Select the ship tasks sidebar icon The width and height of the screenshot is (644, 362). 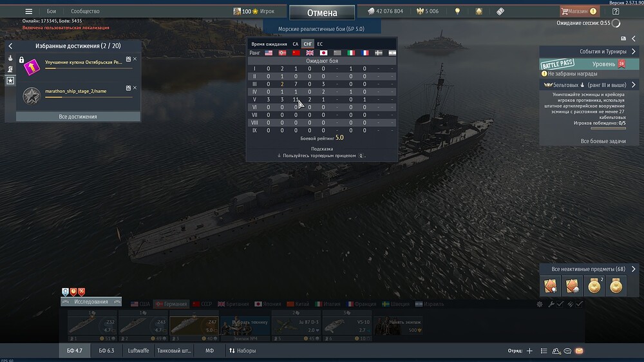coord(10,59)
